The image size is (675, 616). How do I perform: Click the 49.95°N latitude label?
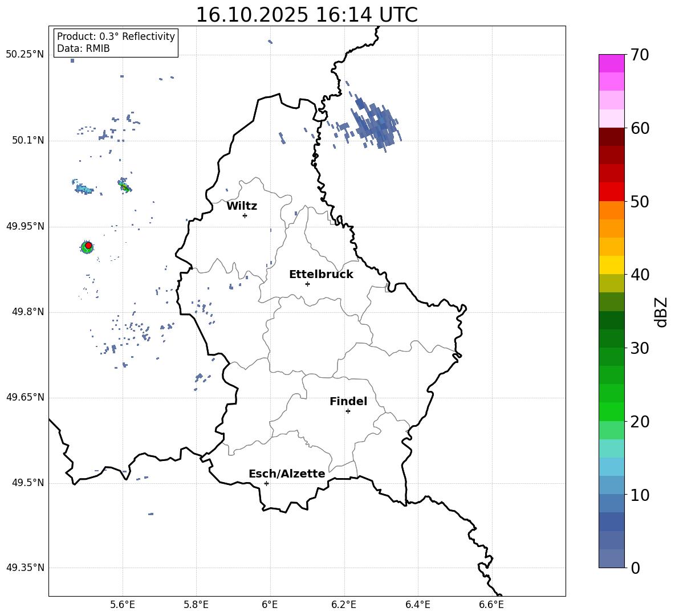pos(25,226)
